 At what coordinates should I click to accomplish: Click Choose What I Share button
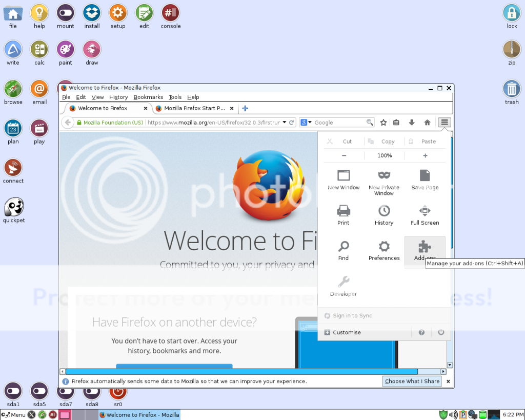412,381
